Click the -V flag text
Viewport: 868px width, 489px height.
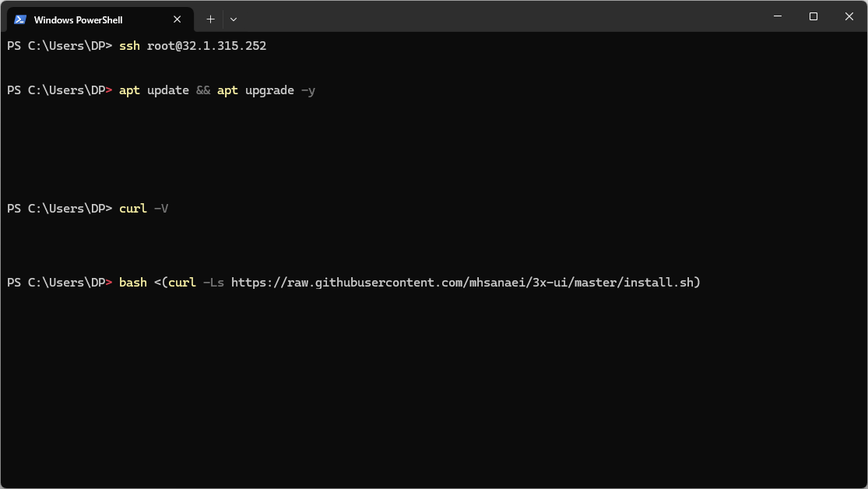[x=161, y=209]
